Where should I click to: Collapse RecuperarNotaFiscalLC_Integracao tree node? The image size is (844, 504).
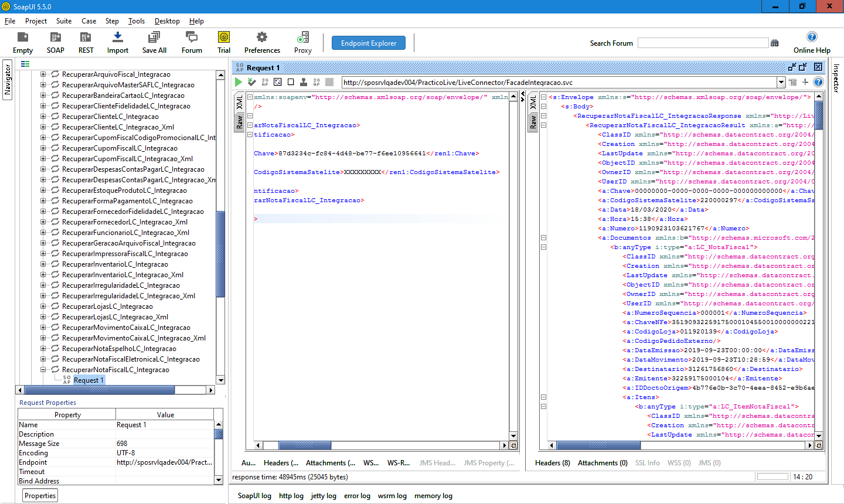43,370
